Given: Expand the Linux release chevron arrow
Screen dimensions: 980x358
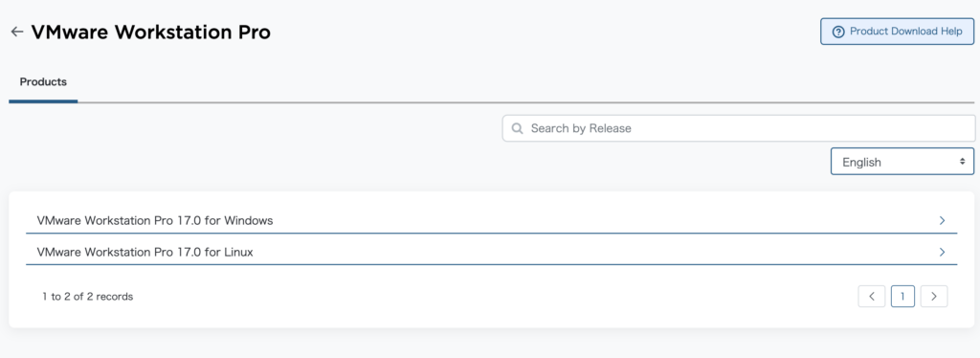Looking at the screenshot, I should [x=942, y=253].
